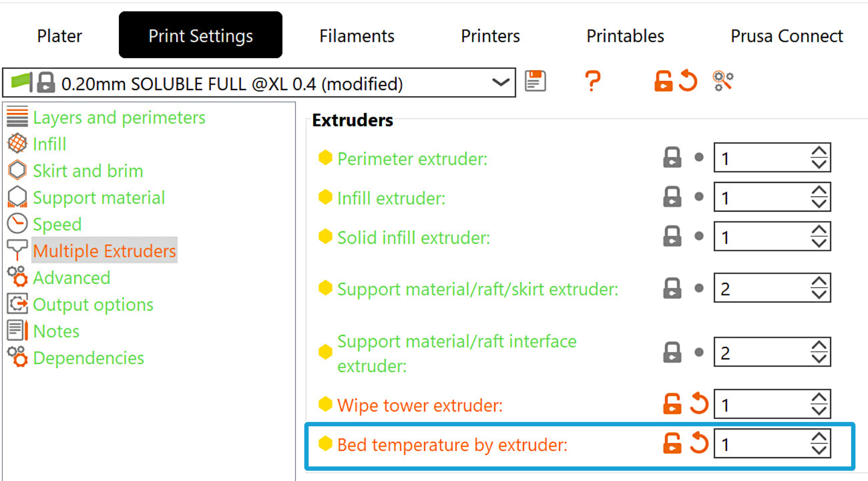Go to Layers and perimeters settings
This screenshot has height=481, width=868.
click(x=119, y=117)
